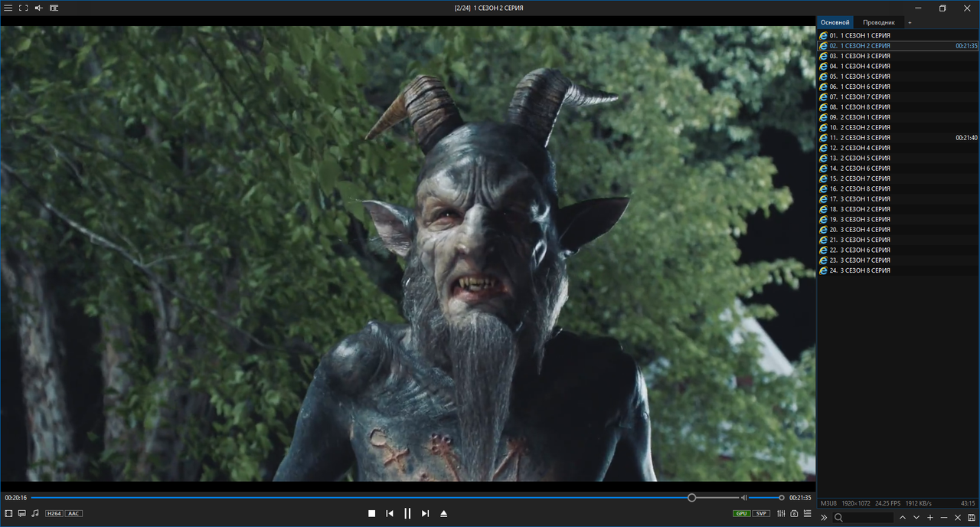Image resolution: width=980 pixels, height=527 pixels.
Task: Click the eject/open file button
Action: point(443,513)
